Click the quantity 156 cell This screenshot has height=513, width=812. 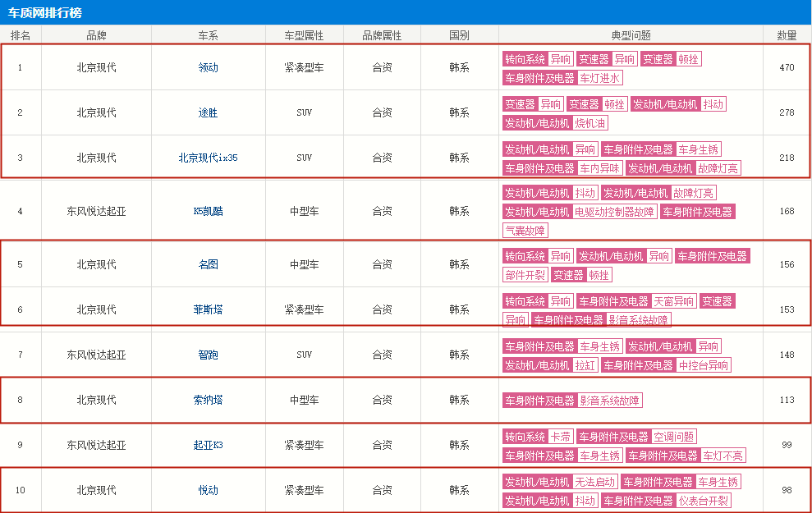(x=787, y=264)
